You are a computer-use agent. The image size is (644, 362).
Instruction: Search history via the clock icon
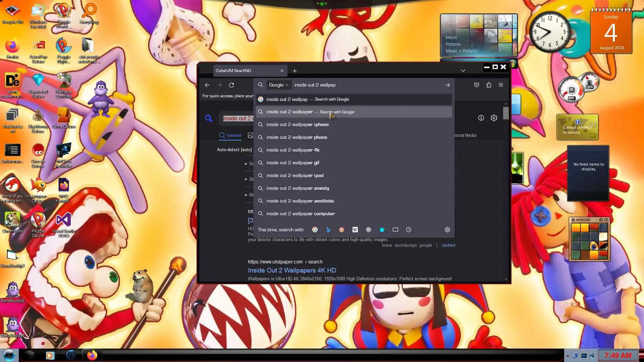coord(409,230)
